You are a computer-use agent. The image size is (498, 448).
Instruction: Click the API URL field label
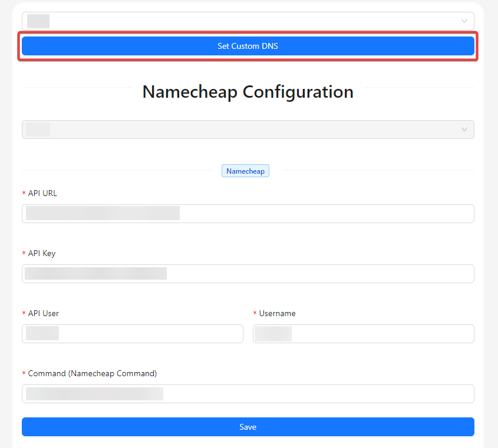[43, 193]
